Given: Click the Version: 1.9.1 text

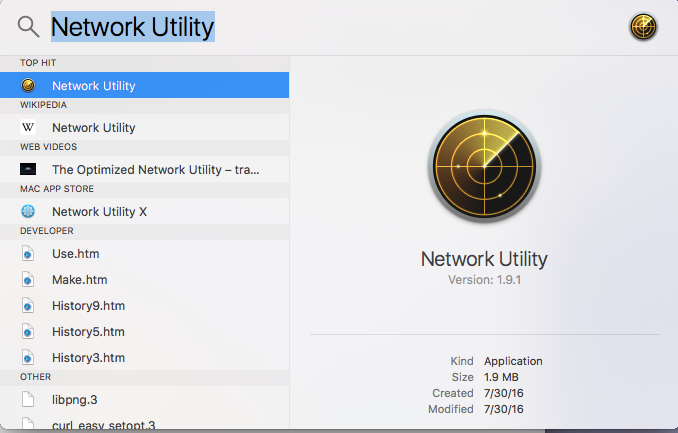Looking at the screenshot, I should [484, 280].
